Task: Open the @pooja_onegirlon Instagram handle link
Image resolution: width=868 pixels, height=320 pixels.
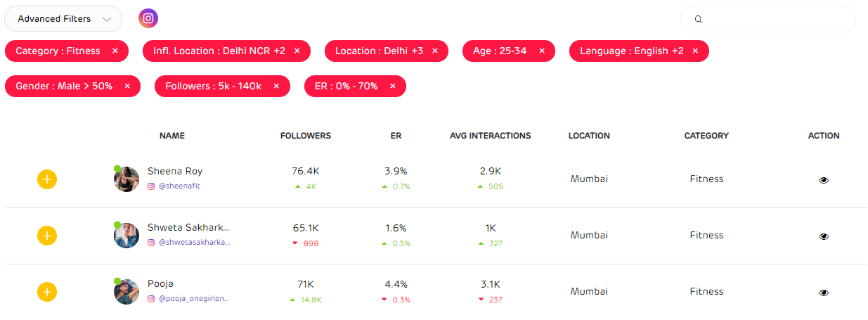Action: point(193,299)
